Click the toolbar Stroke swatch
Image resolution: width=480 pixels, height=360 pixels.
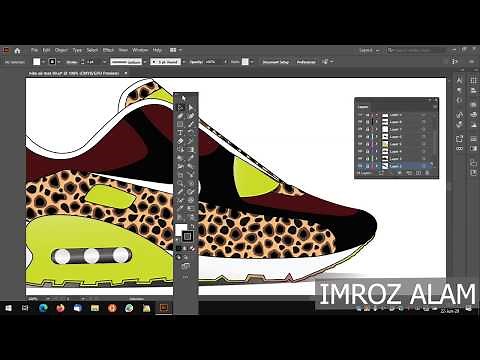click(x=187, y=236)
